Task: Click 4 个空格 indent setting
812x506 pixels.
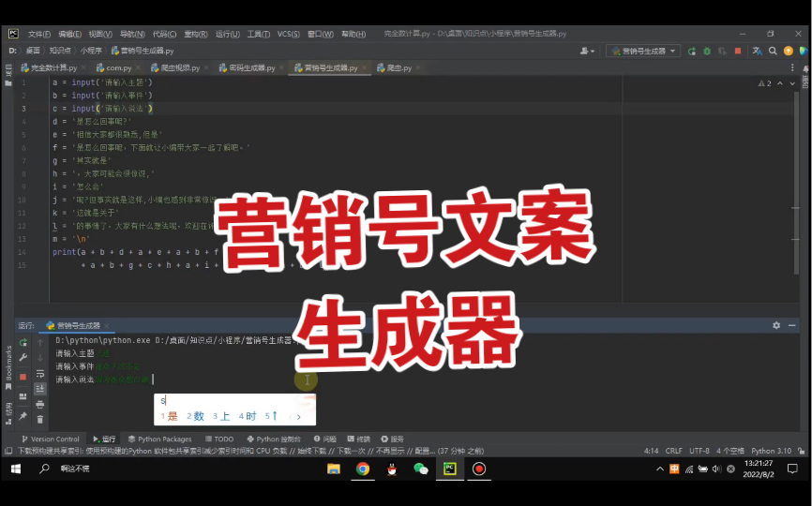Action: click(x=730, y=451)
